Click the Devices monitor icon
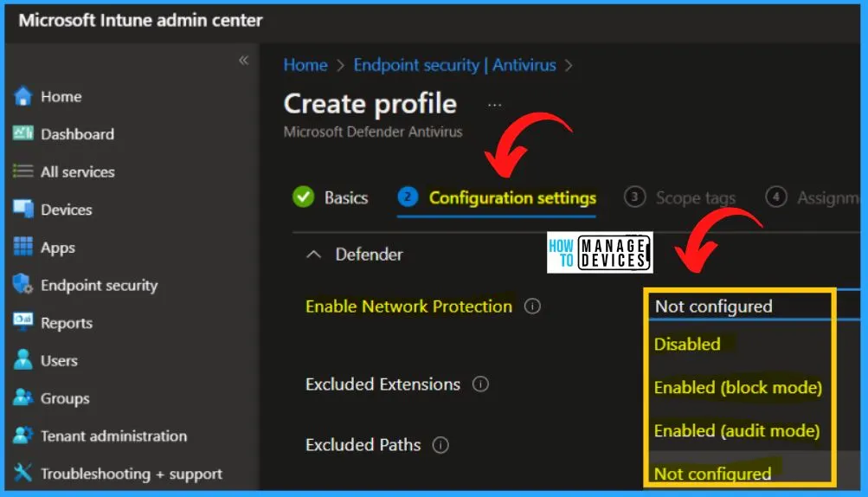Screen dimensions: 868x497 [x=23, y=209]
